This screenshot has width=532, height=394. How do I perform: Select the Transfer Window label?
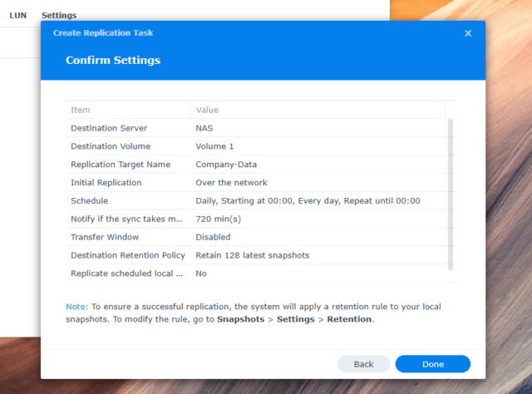click(105, 237)
